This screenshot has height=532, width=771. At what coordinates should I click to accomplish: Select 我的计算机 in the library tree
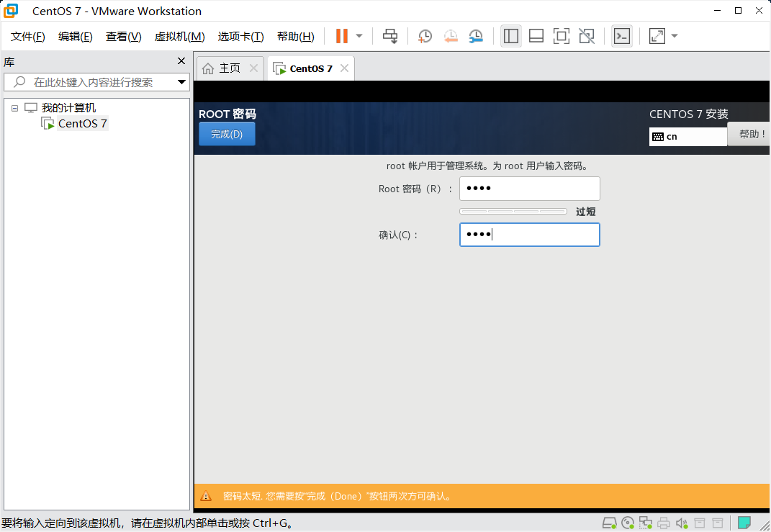[x=68, y=108]
